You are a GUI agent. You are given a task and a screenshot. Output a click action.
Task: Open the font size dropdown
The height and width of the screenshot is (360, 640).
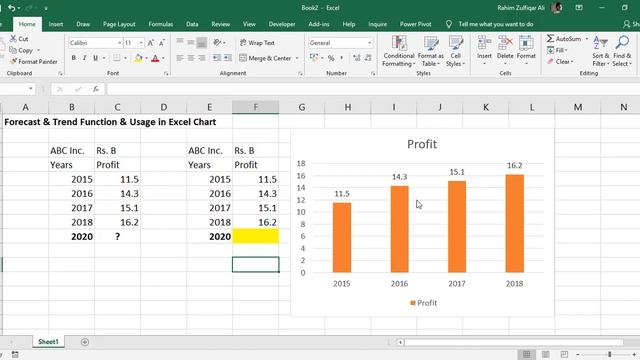click(141, 43)
